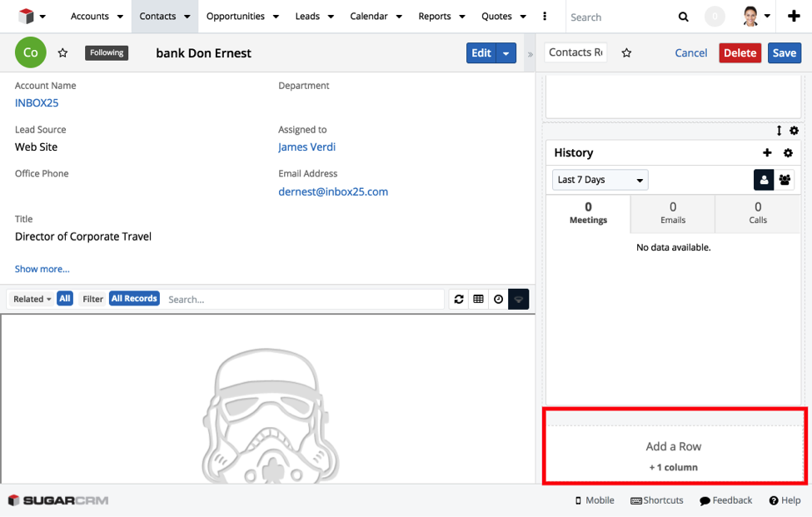Open the Feedback footer option

725,500
